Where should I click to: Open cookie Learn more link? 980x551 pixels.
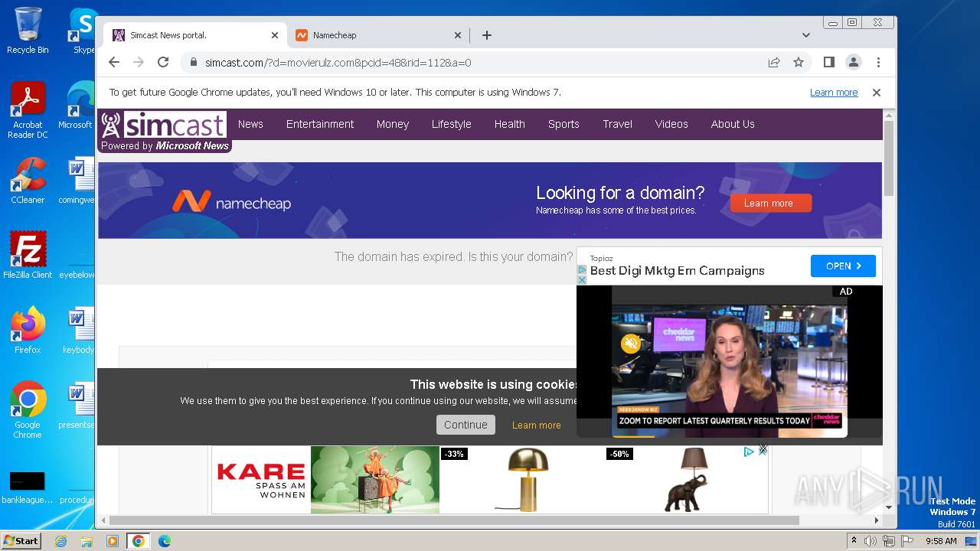[536, 425]
